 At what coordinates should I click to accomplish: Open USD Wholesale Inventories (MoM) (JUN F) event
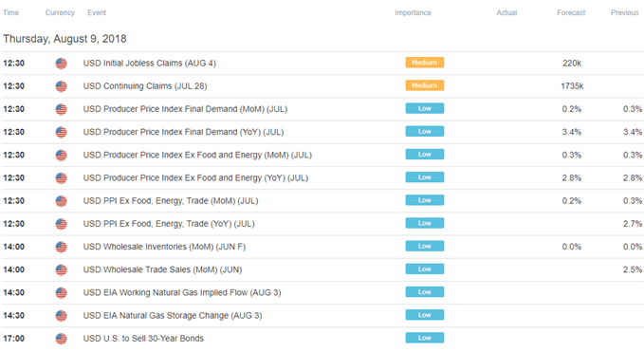point(164,247)
